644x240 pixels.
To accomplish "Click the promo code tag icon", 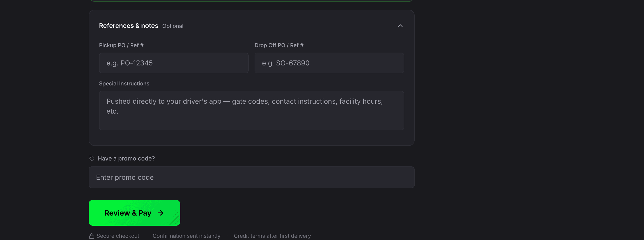I will pos(92,159).
